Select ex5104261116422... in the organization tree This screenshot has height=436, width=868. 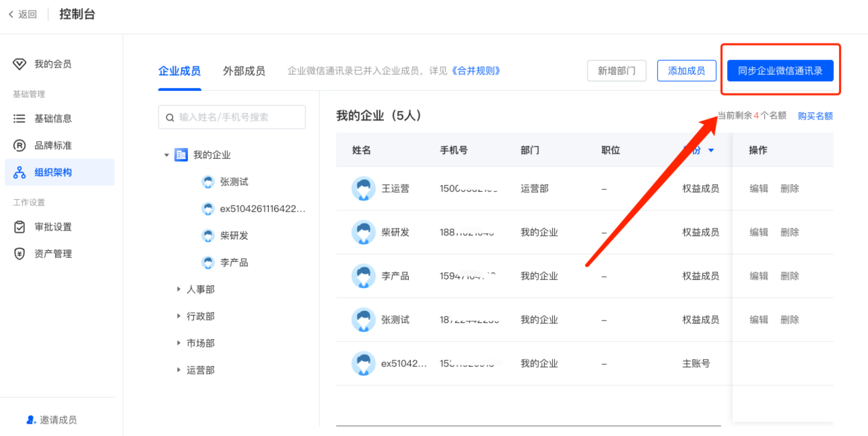(x=262, y=209)
